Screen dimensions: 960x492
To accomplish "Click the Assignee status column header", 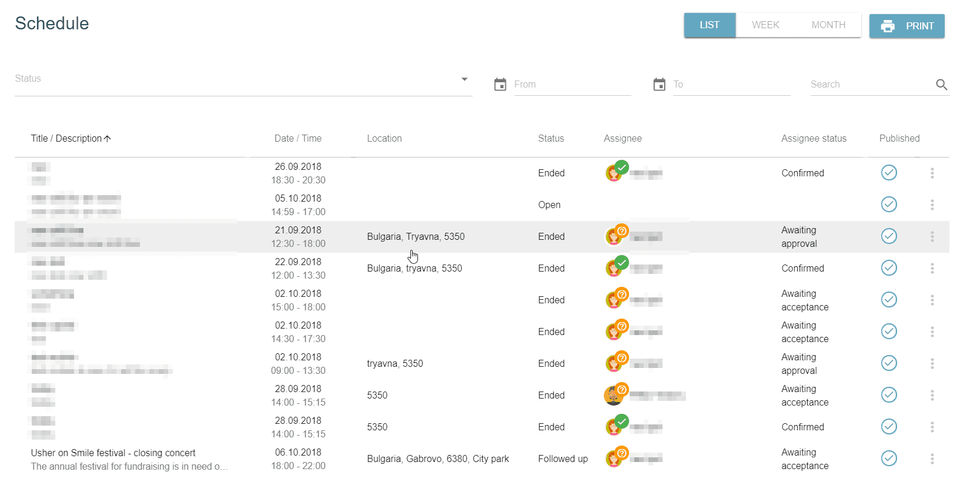I will [x=814, y=138].
